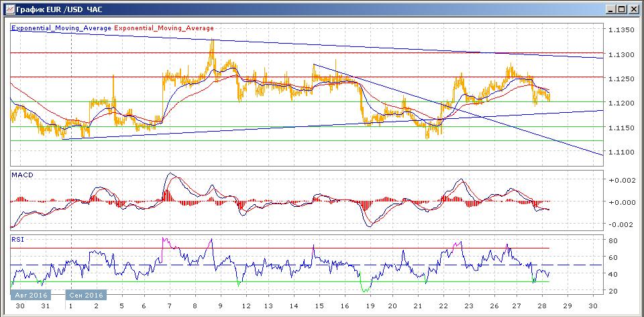Click date label 19 on the time axis

371,306
